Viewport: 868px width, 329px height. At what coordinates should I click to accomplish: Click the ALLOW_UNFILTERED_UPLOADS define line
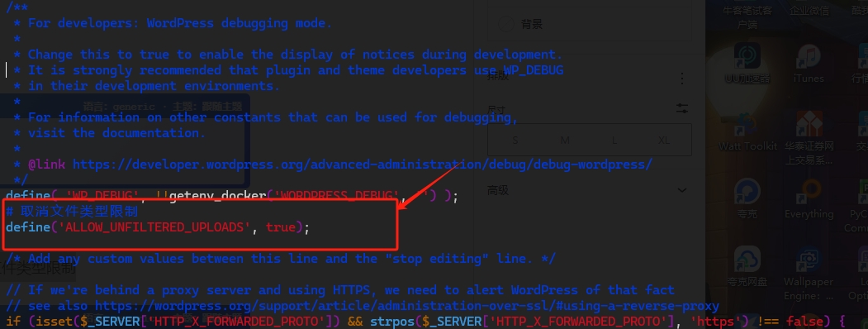[x=158, y=227]
